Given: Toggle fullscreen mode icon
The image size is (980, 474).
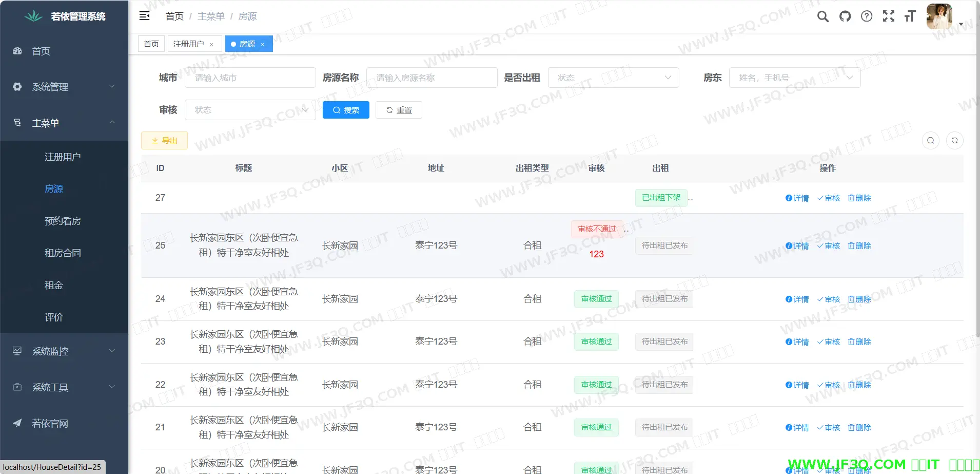Looking at the screenshot, I should click(889, 16).
